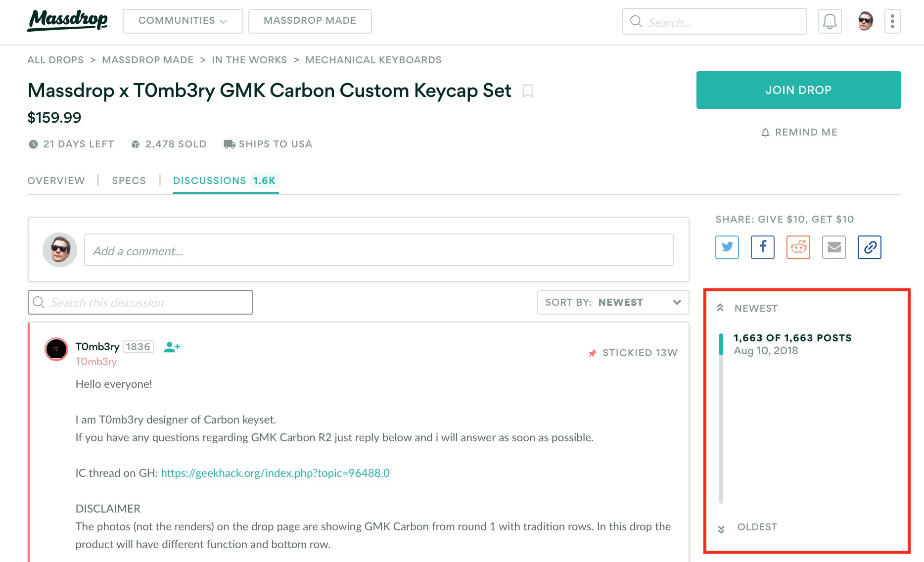This screenshot has height=562, width=924.
Task: Follow T0mb3ry with add-user icon
Action: pos(172,347)
